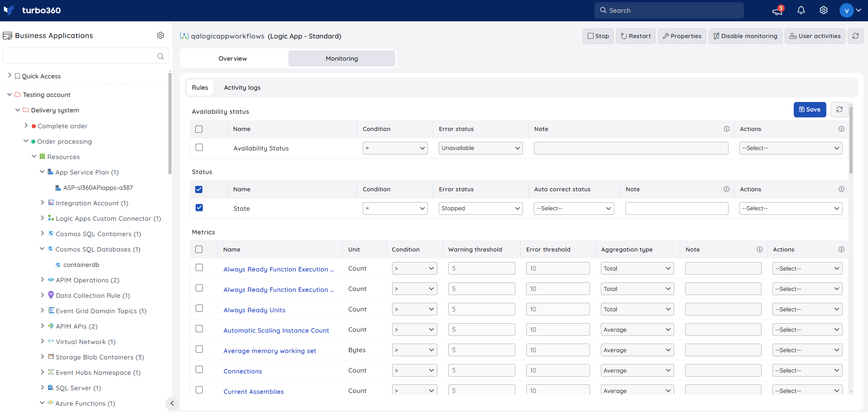The width and height of the screenshot is (868, 412).
Task: Click the Data Collection Rule icon
Action: point(51,295)
